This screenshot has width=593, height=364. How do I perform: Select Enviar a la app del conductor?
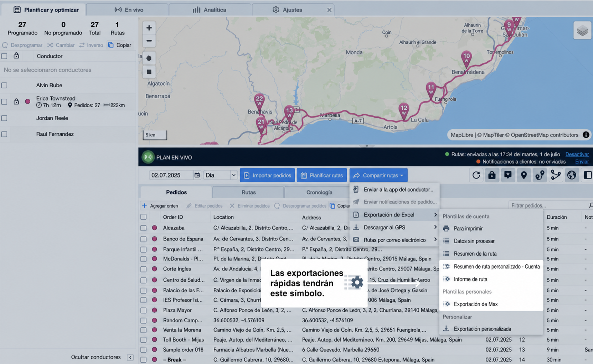click(x=395, y=189)
